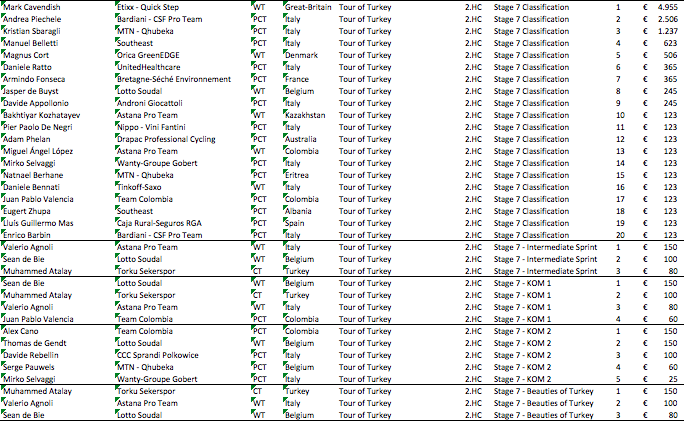The image size is (684, 421).
Task: Click the prize amount 1.237
Action: (667, 31)
